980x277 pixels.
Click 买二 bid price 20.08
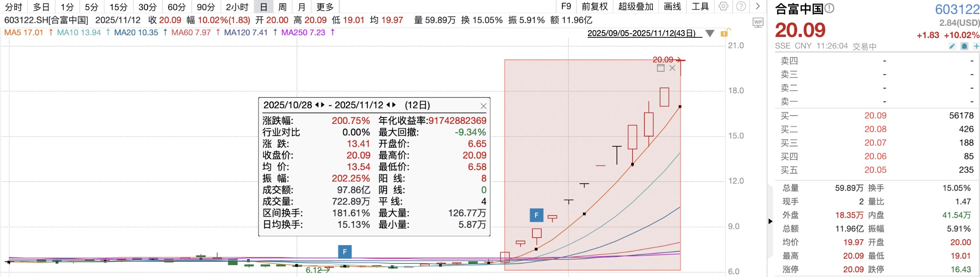pos(875,129)
